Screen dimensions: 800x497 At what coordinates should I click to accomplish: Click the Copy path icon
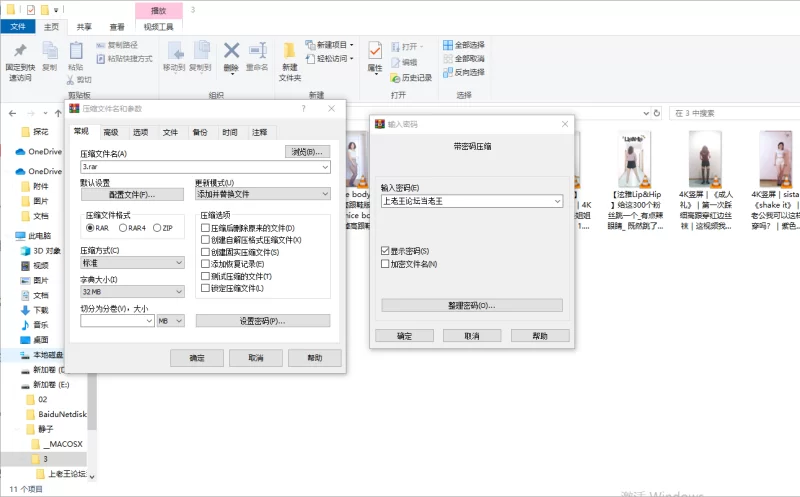[101, 45]
